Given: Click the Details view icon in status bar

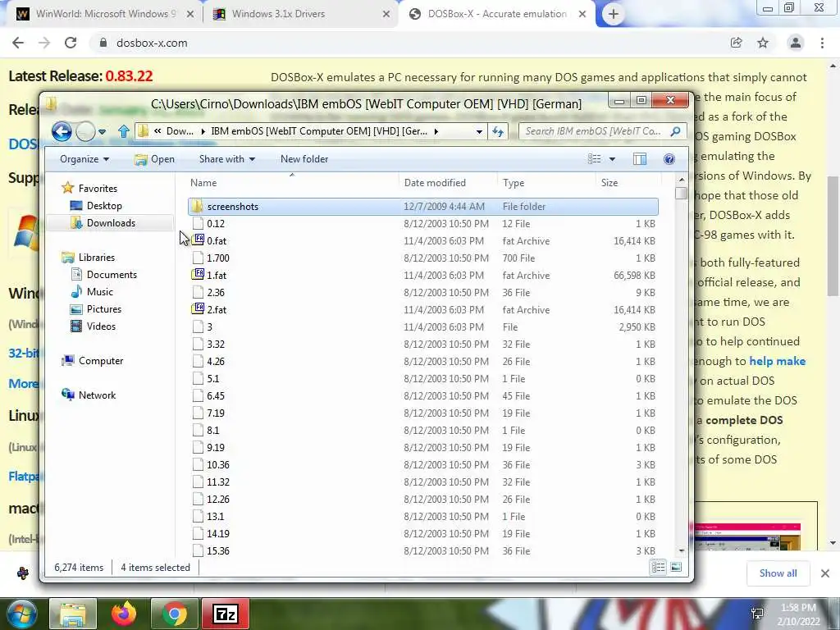Looking at the screenshot, I should (x=659, y=568).
